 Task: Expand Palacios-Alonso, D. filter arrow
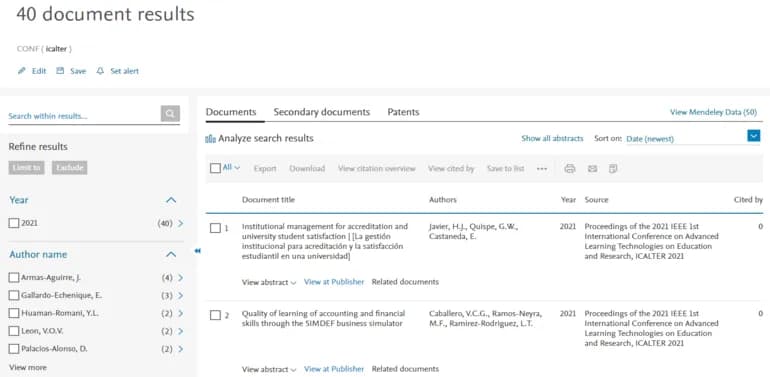click(x=180, y=349)
